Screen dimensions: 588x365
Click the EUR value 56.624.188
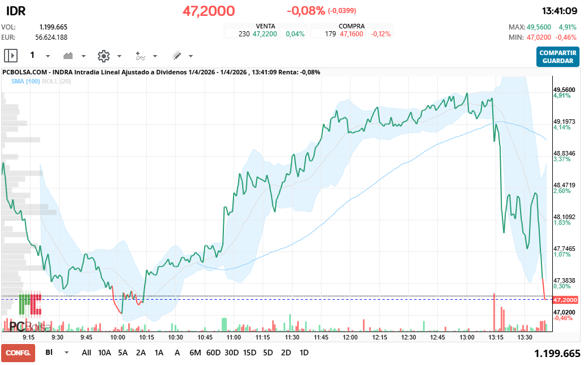coord(52,37)
